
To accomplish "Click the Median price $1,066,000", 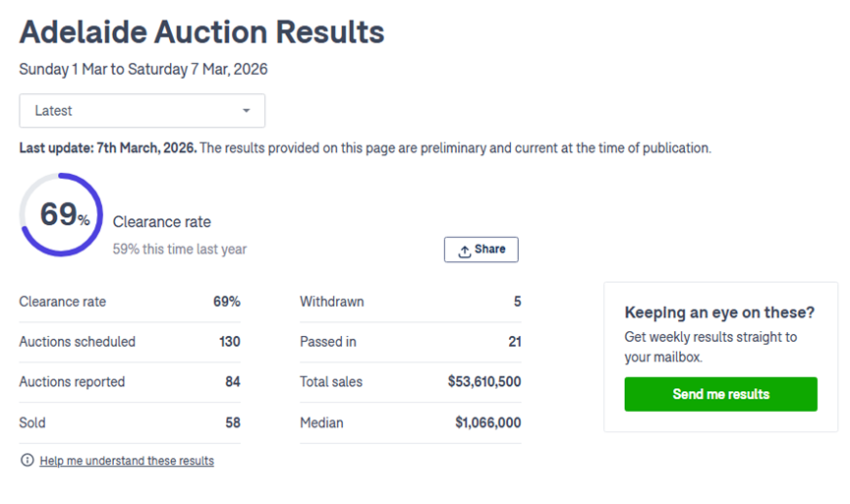I will [x=487, y=422].
